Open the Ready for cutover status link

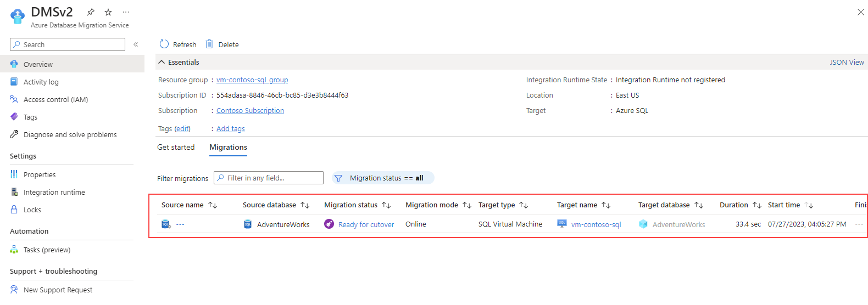pos(366,224)
